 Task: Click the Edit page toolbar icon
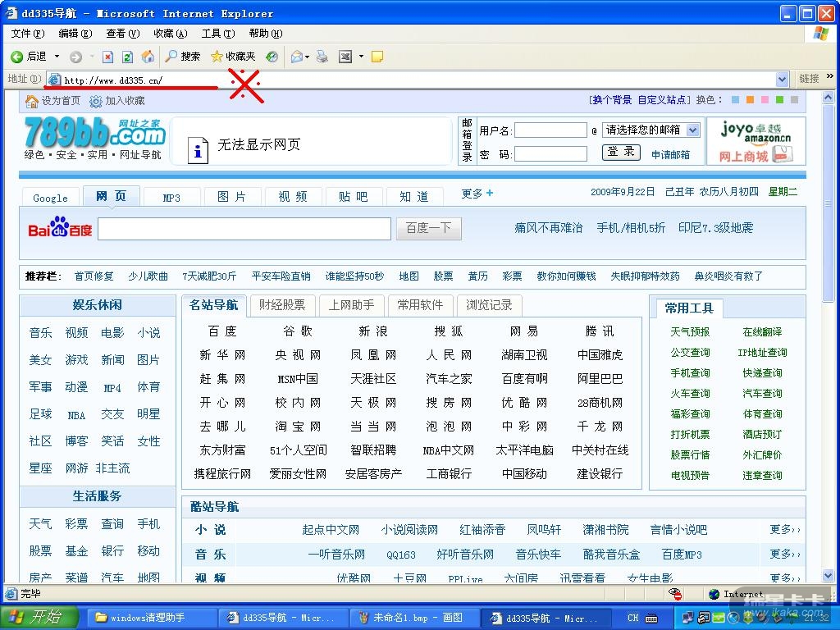pyautogui.click(x=345, y=57)
